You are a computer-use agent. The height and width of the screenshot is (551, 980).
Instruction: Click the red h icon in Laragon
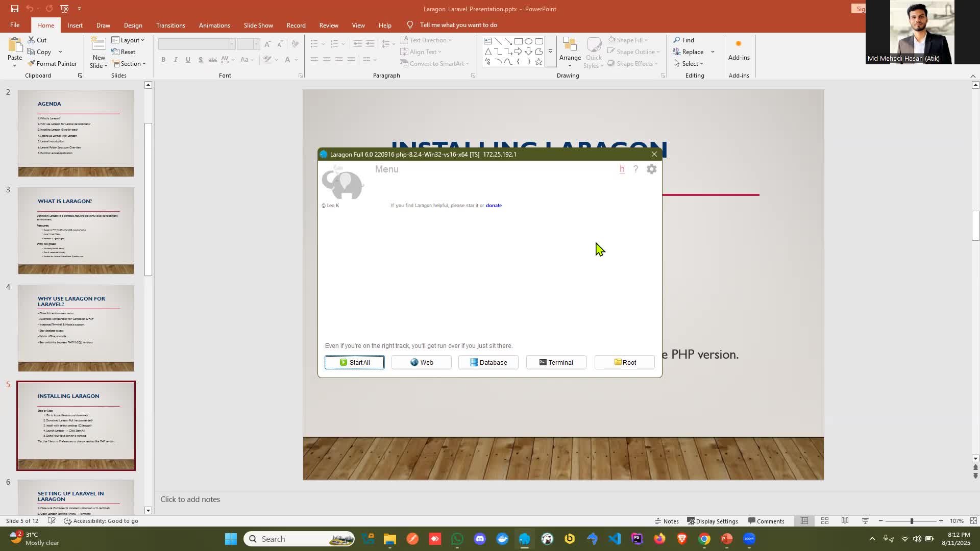(x=622, y=169)
